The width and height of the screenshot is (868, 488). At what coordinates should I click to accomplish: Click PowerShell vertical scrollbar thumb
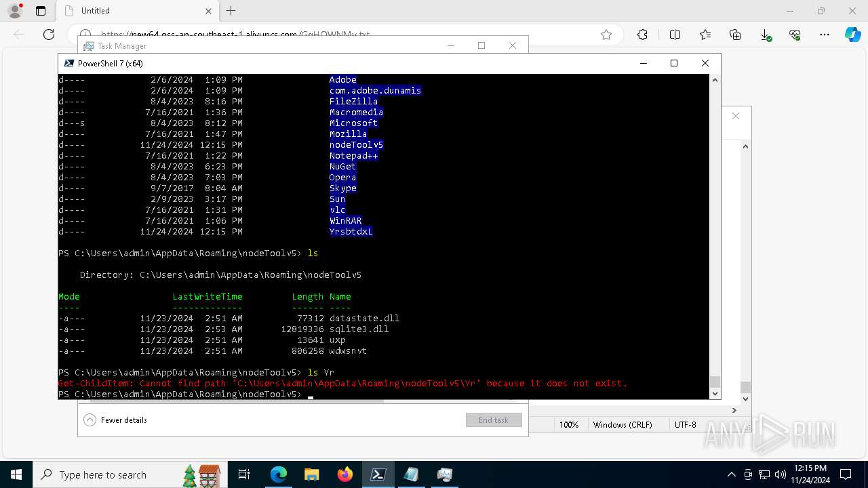pos(715,382)
